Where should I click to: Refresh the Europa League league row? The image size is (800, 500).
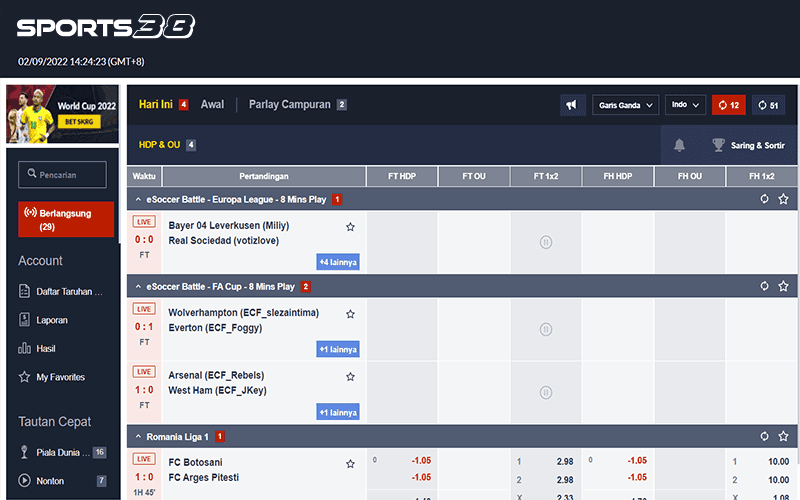click(x=764, y=199)
